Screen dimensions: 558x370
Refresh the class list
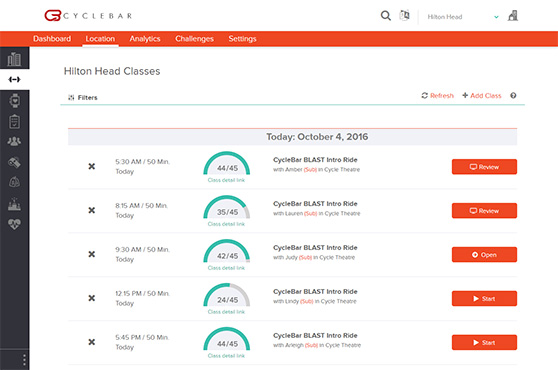[x=437, y=96]
